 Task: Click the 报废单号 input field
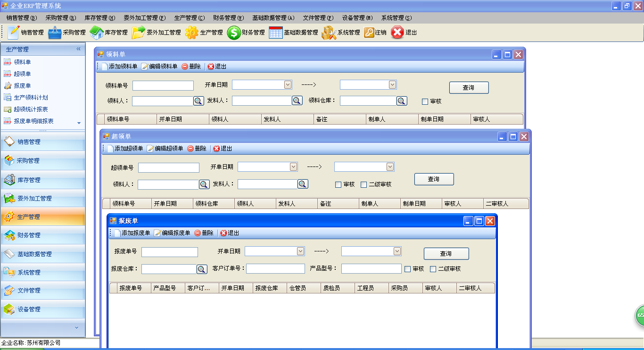170,252
